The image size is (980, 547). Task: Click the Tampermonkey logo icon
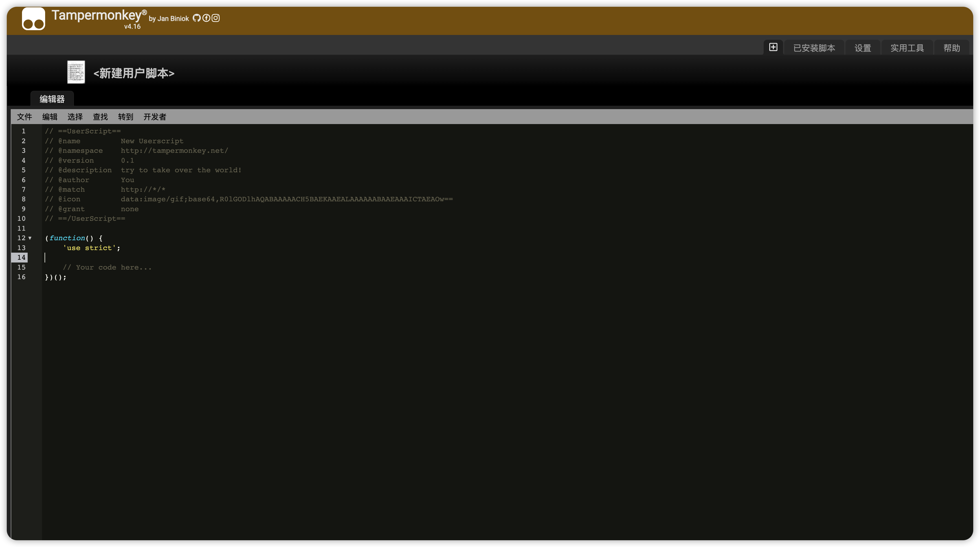click(34, 19)
